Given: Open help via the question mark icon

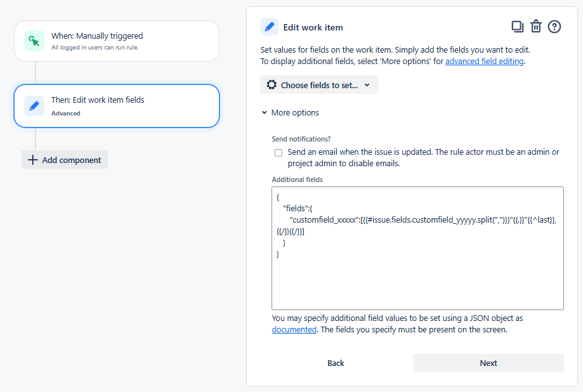Looking at the screenshot, I should point(556,26).
